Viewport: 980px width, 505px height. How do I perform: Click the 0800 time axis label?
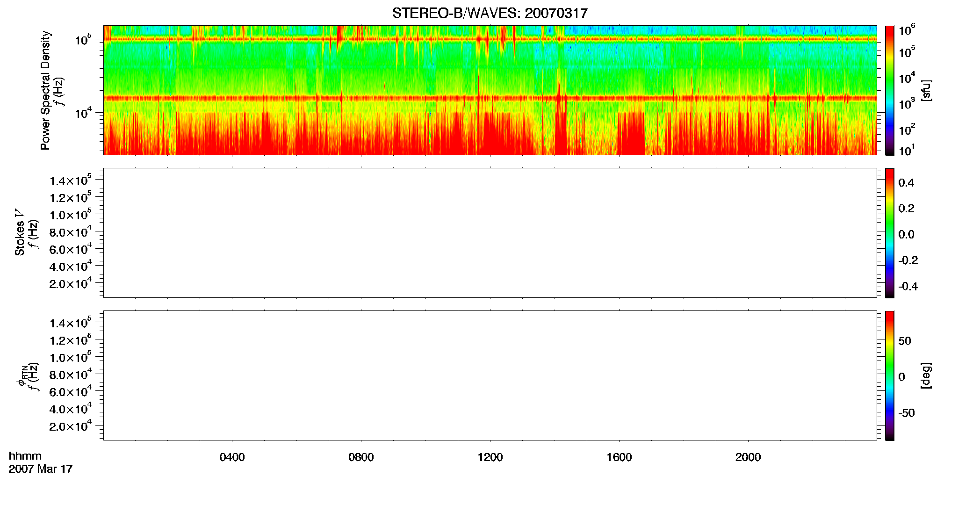pyautogui.click(x=361, y=457)
